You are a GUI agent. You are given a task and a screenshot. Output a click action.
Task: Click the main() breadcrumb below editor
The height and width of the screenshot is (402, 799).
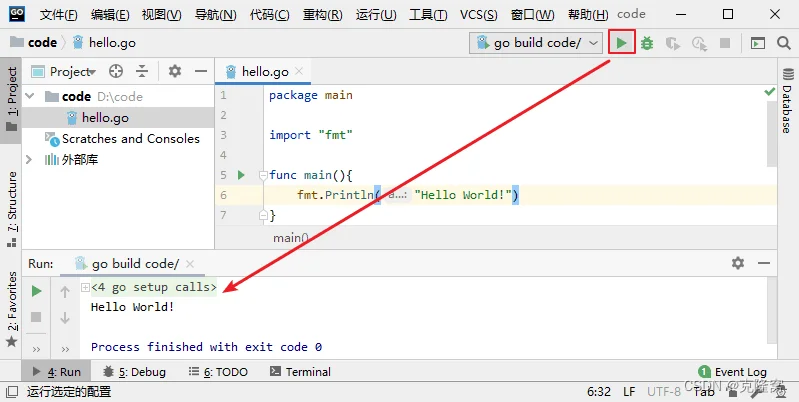[x=291, y=238]
